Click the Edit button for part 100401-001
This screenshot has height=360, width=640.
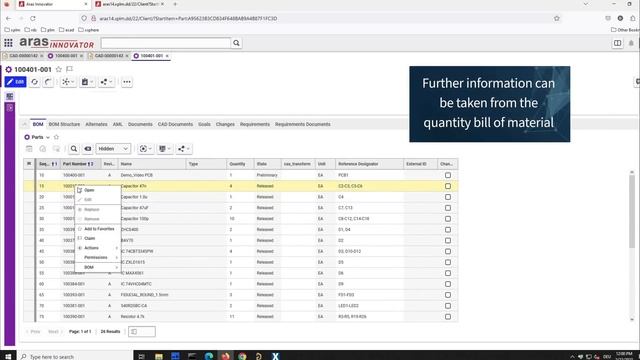click(16, 82)
